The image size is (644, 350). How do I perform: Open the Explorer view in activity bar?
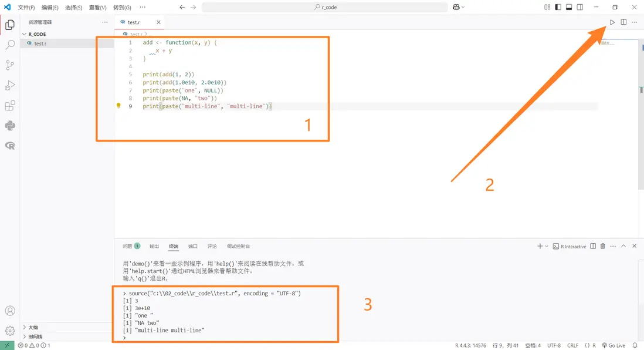point(10,25)
